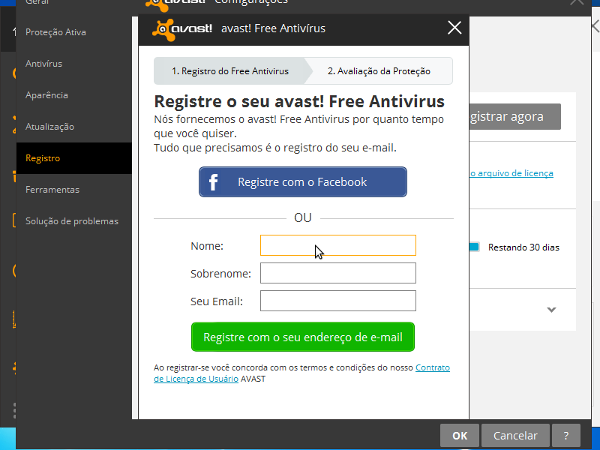Screen dimensions: 600x450
Task: Close the avast! Free Antivírus registration dialog
Action: tap(454, 28)
